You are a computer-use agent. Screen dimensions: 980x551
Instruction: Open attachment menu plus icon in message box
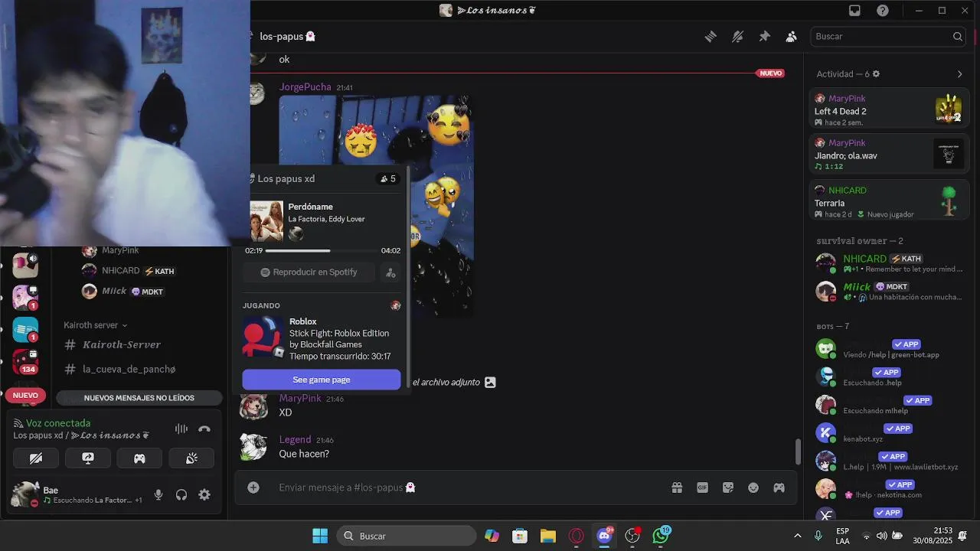(x=253, y=487)
